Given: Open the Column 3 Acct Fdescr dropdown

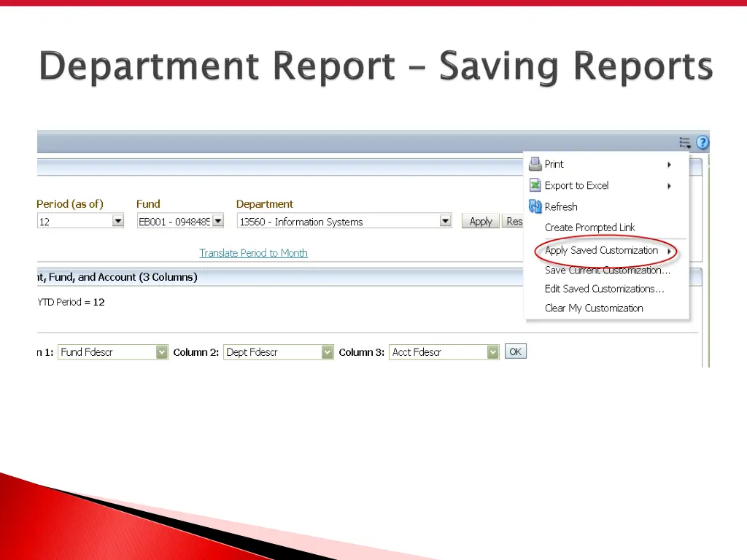Looking at the screenshot, I should point(492,352).
